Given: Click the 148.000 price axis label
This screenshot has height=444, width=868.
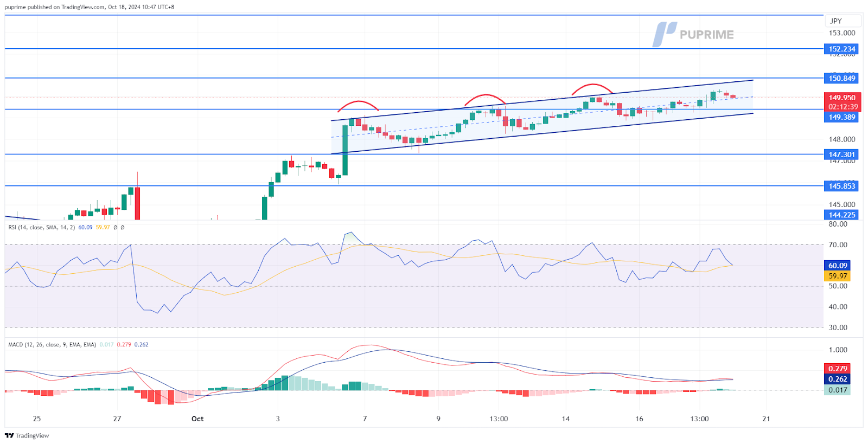Looking at the screenshot, I should 842,139.
